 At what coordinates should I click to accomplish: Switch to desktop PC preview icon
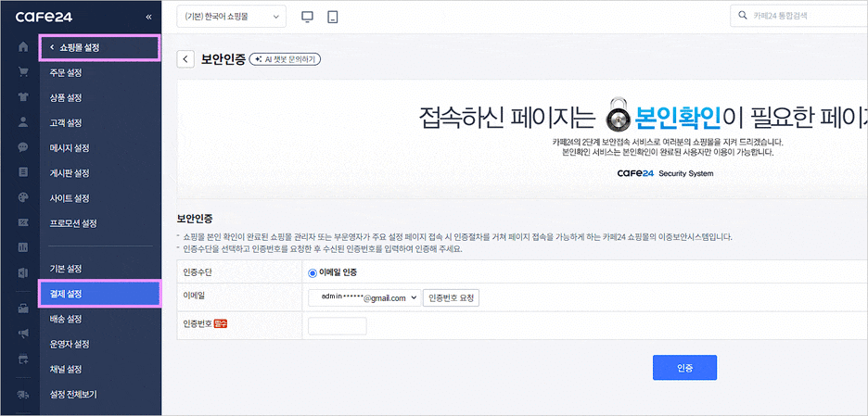point(307,17)
